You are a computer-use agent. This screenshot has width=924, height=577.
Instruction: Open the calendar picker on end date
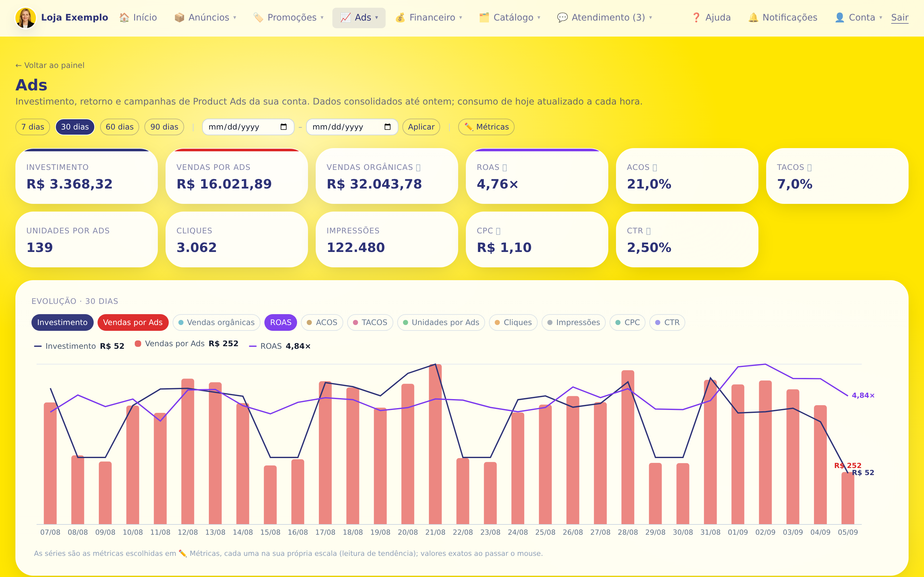(387, 127)
